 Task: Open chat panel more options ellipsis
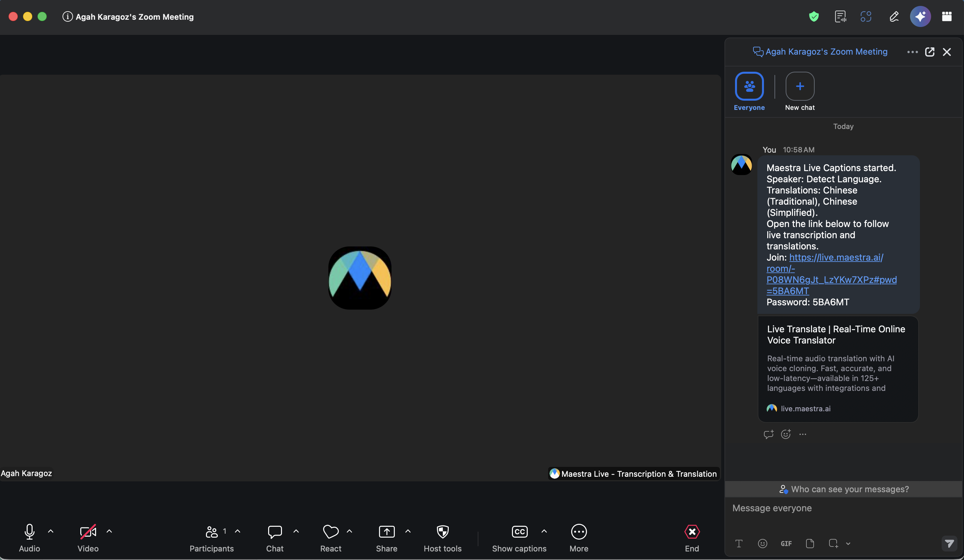pos(912,52)
